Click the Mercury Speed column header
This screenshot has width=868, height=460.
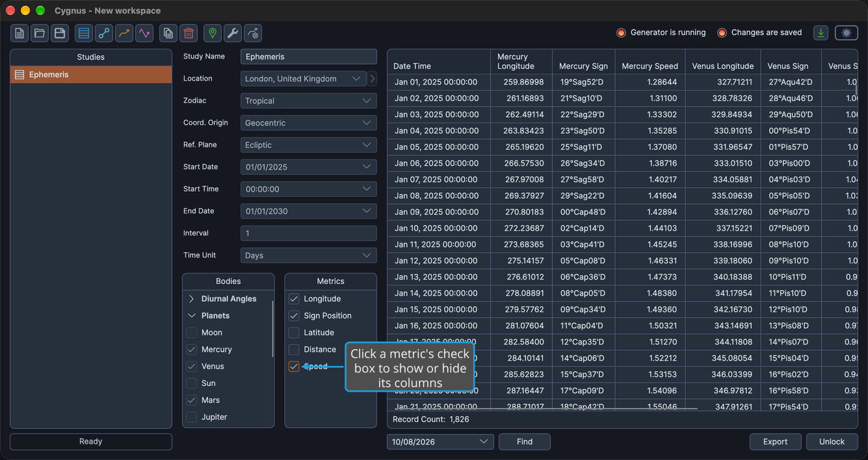pos(650,62)
